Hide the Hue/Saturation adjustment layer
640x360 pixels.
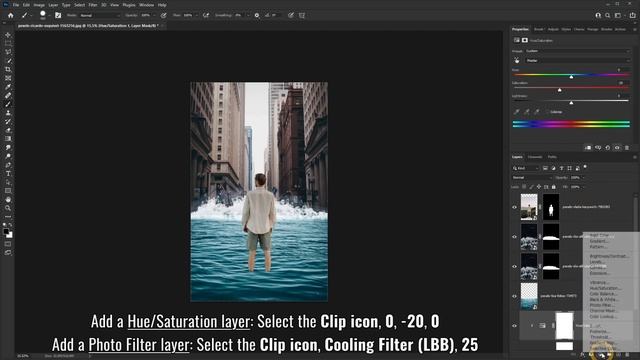click(x=514, y=326)
